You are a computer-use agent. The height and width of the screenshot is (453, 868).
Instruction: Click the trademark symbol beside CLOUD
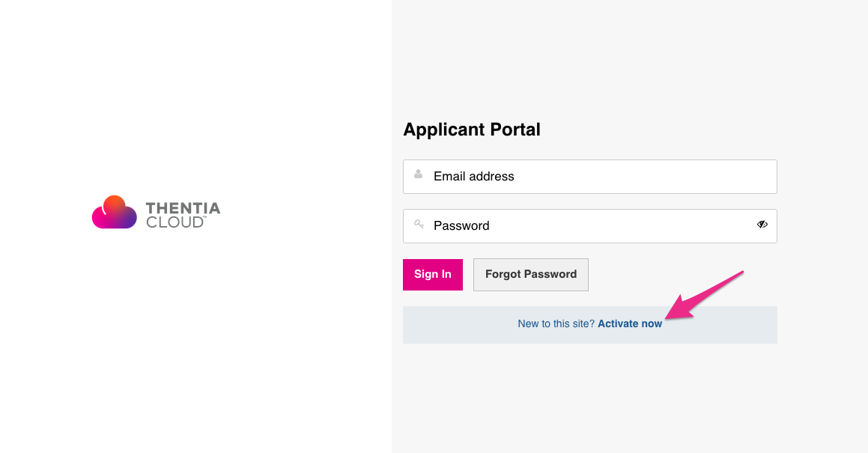204,218
